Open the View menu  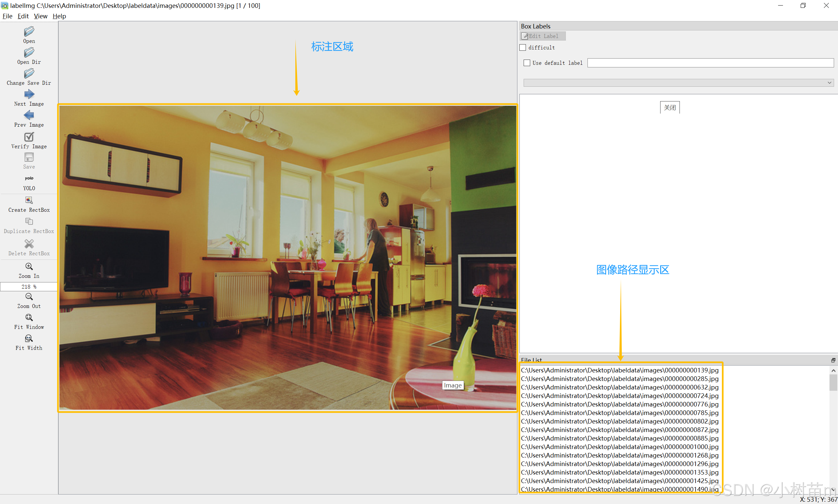(40, 16)
